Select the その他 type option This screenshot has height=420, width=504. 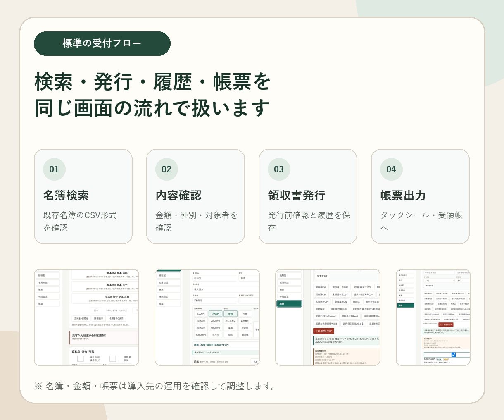(245, 328)
